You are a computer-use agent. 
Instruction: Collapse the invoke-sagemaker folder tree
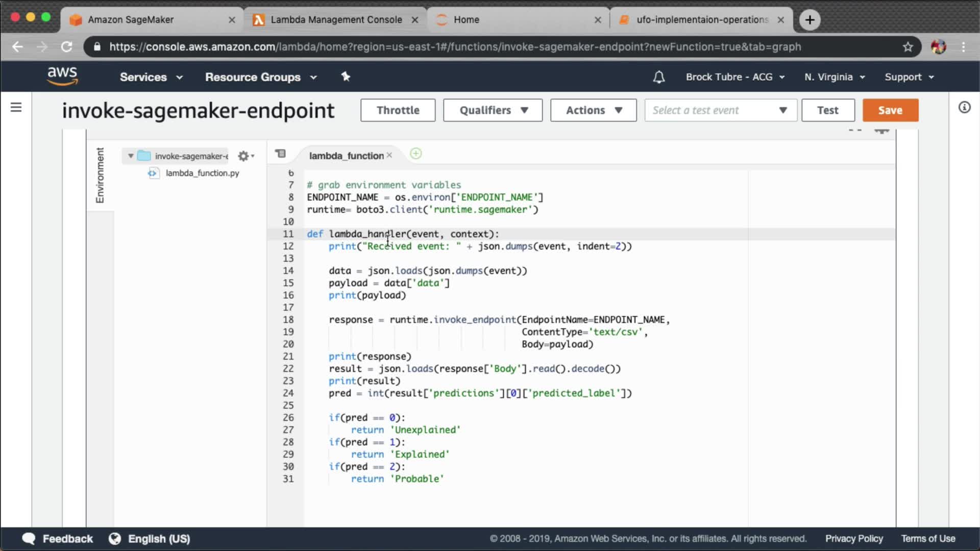coord(131,156)
